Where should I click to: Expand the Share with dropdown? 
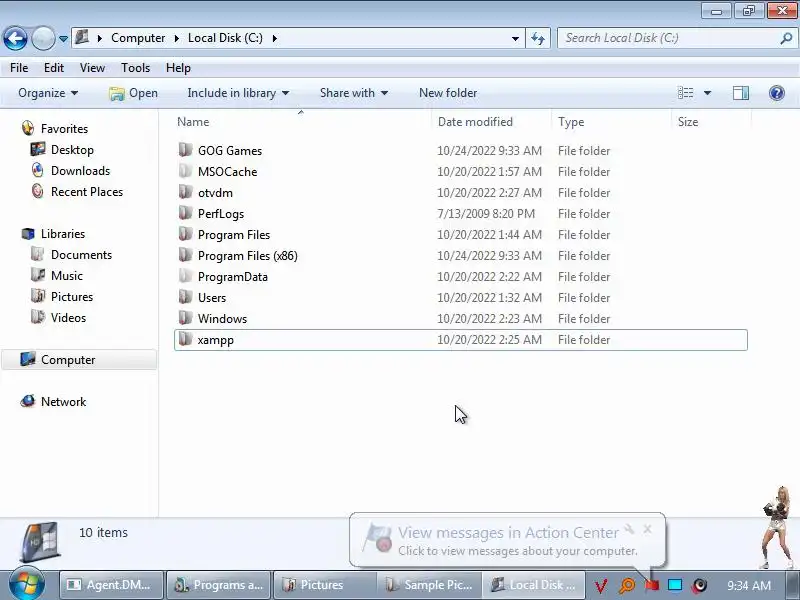click(354, 93)
